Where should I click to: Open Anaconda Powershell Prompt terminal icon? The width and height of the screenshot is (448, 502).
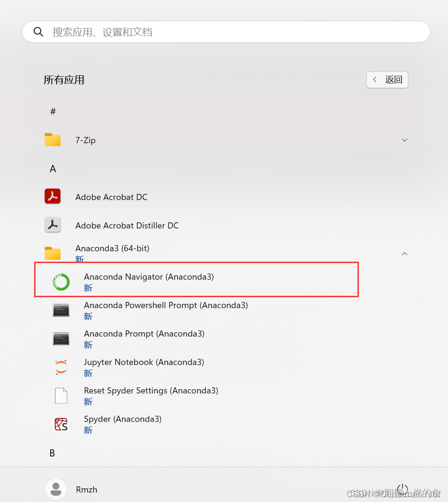61,310
